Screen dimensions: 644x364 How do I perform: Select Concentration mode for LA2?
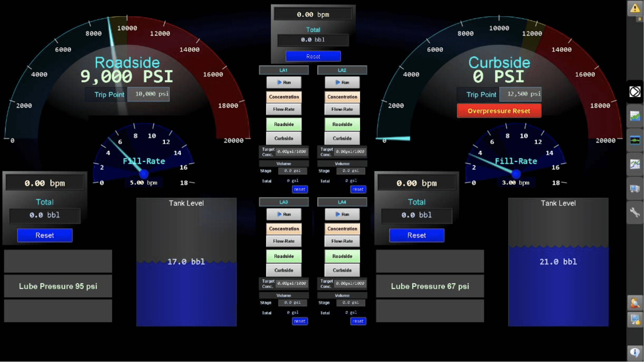[x=342, y=97]
